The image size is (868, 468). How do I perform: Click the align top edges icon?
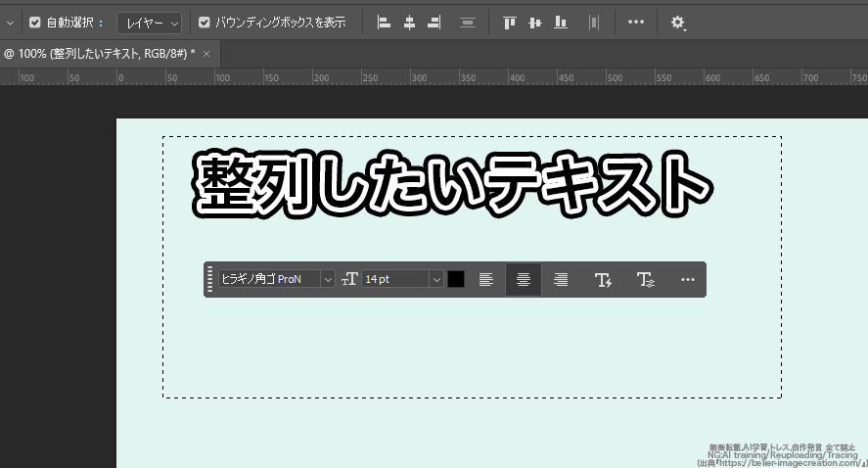(x=509, y=23)
